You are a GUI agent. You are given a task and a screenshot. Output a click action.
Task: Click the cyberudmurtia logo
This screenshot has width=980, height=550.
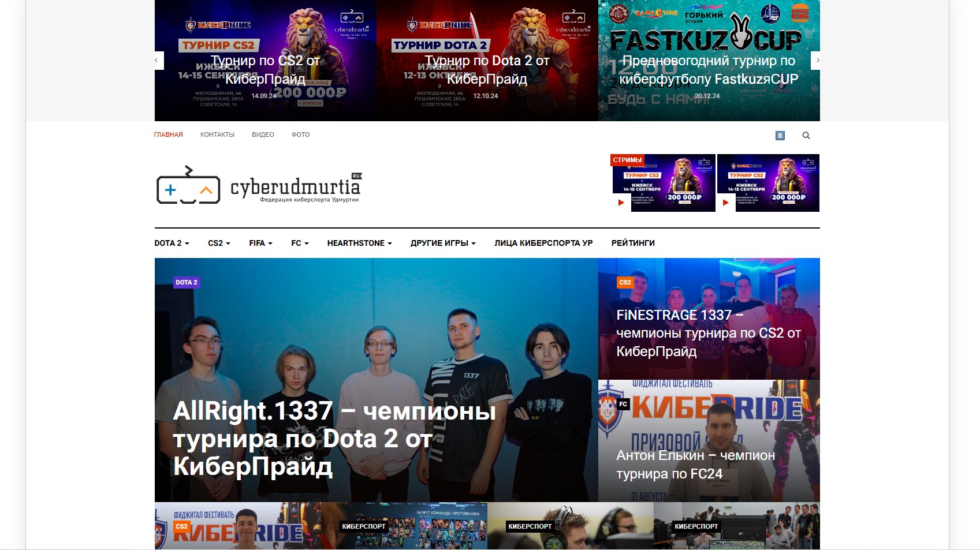pos(259,185)
